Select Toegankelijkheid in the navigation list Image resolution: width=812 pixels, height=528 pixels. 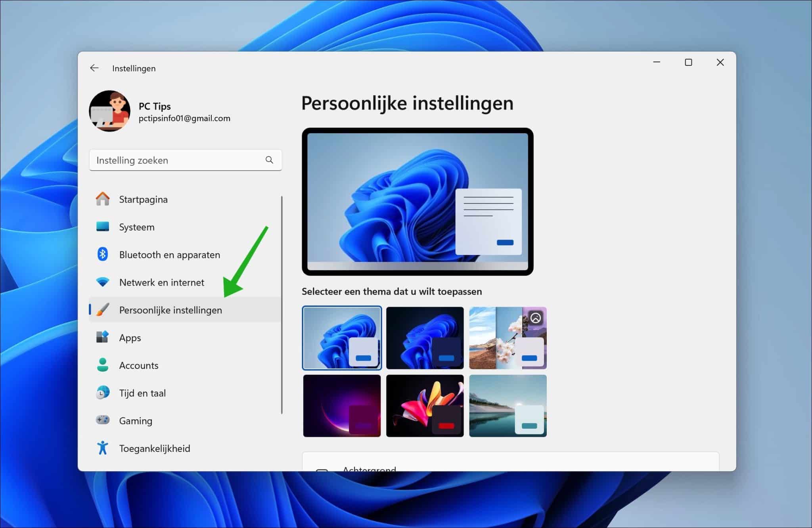click(x=155, y=448)
